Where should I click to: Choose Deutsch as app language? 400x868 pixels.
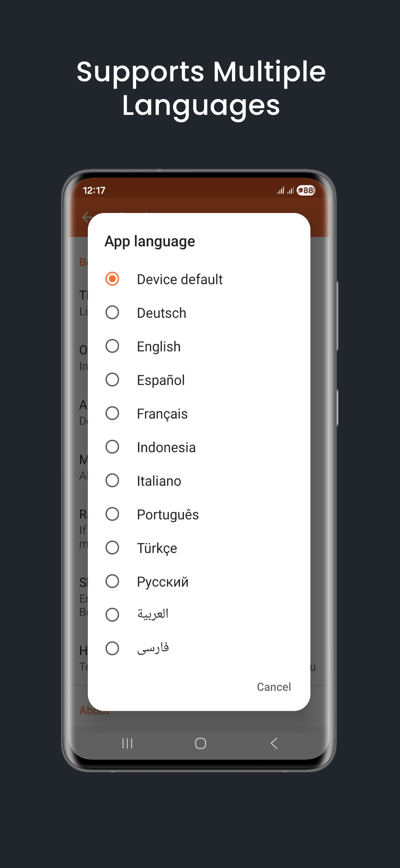pyautogui.click(x=112, y=313)
